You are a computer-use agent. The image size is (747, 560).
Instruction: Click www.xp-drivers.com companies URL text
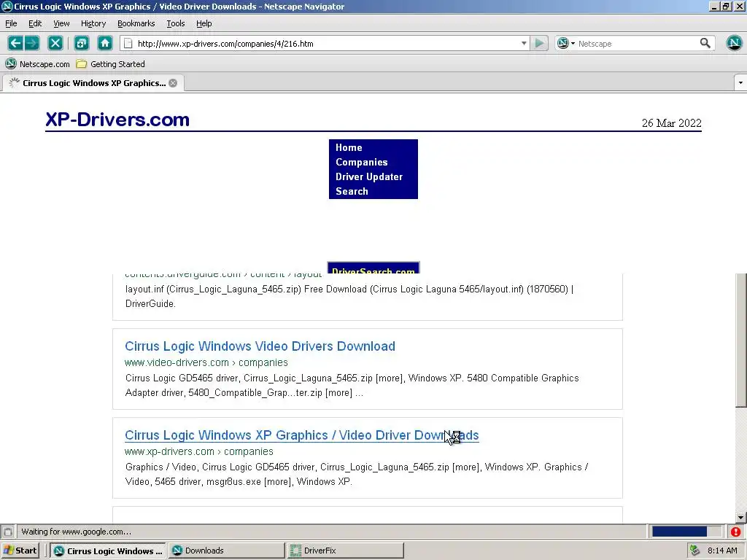199,451
